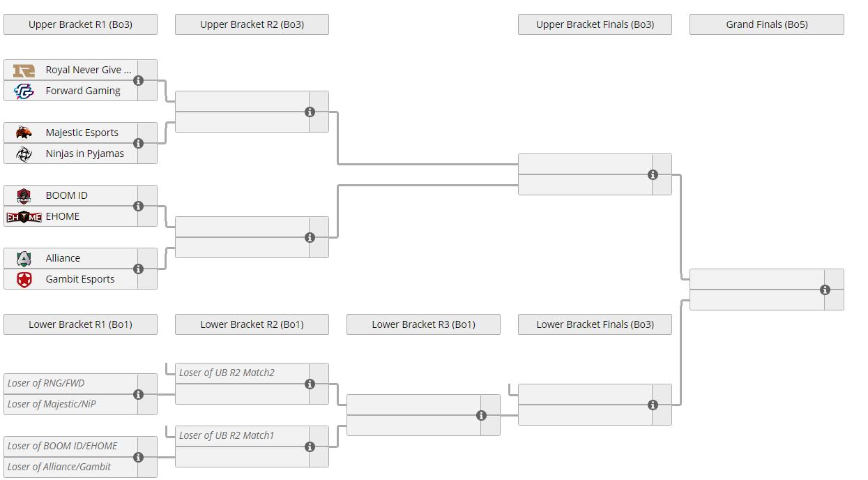Screen dimensions: 868x480
Task: Show info for Majestic vs Ninjas match
Action: (x=138, y=143)
